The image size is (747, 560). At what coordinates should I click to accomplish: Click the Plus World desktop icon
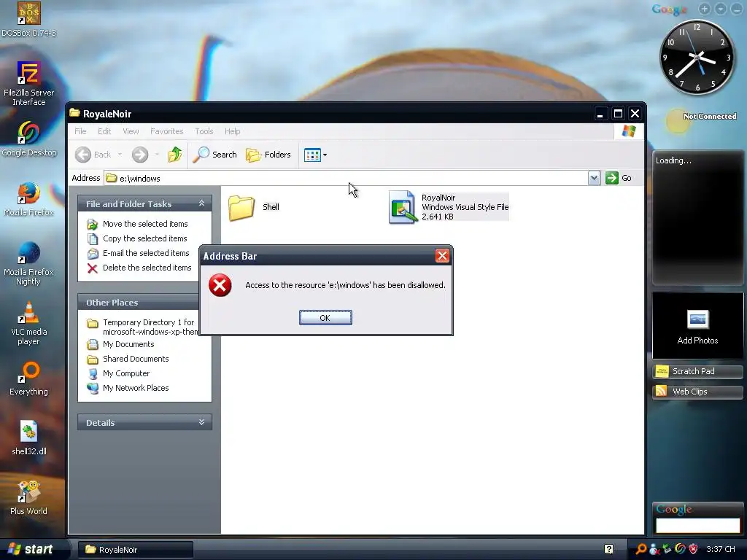[28, 498]
